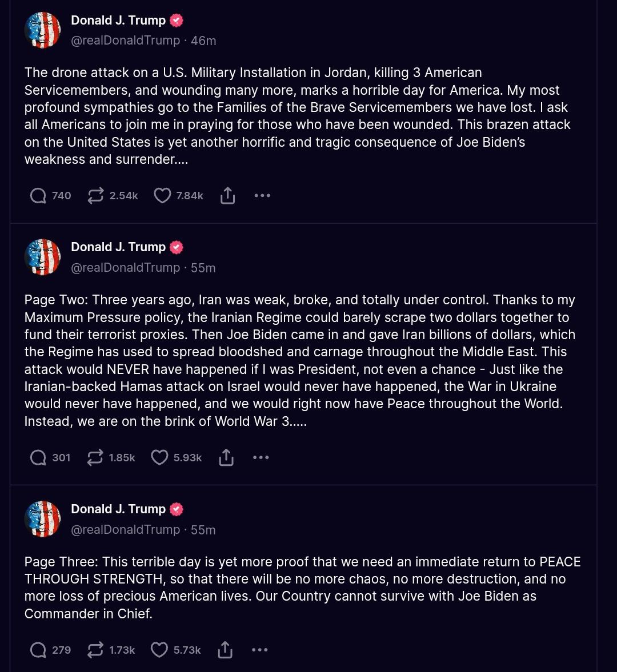
Task: Open more options on the 46m post
Action: (262, 196)
